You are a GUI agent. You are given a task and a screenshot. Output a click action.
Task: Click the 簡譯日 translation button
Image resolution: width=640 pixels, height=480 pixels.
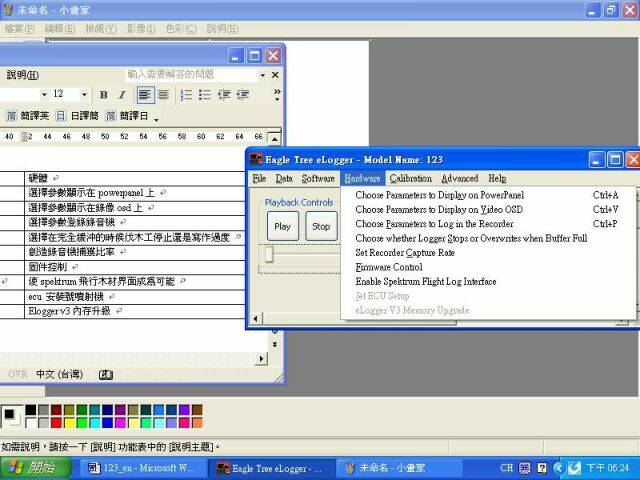coord(127,116)
